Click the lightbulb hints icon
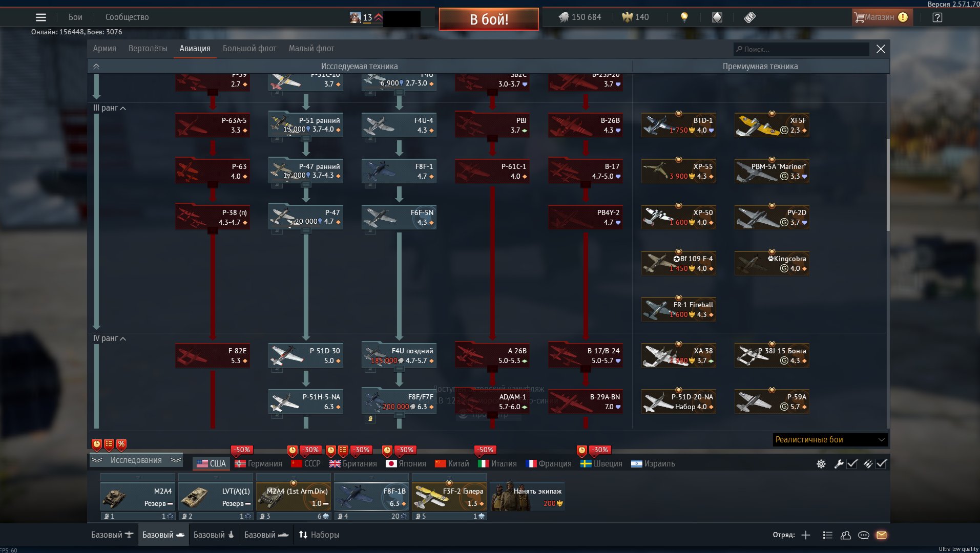Viewport: 980px width, 553px height. coord(684,17)
